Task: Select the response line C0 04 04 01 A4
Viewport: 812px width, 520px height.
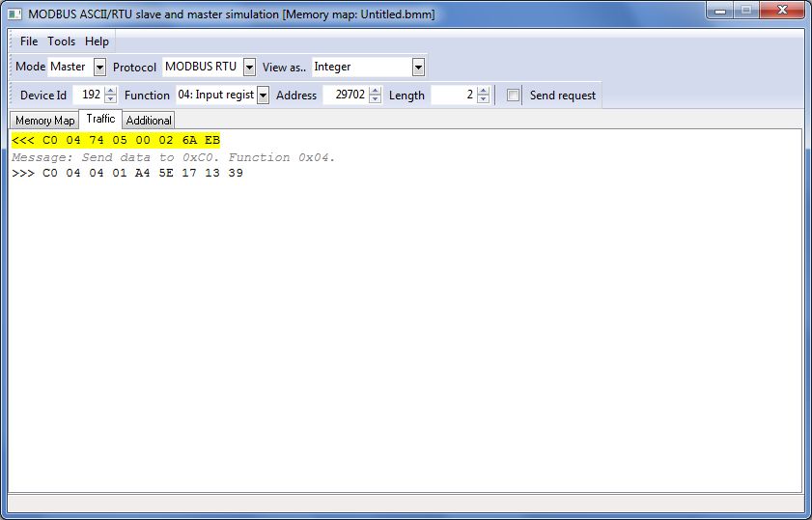Action: click(x=127, y=173)
